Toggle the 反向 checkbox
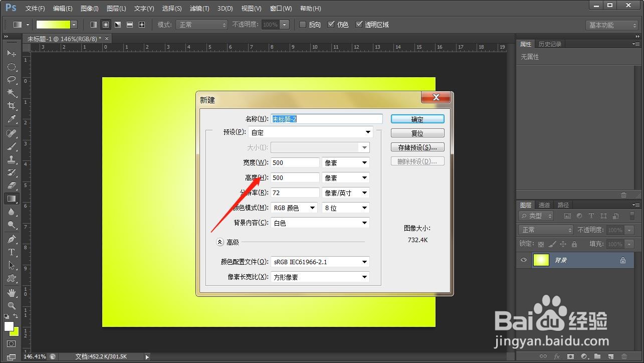This screenshot has width=644, height=363. click(x=303, y=25)
